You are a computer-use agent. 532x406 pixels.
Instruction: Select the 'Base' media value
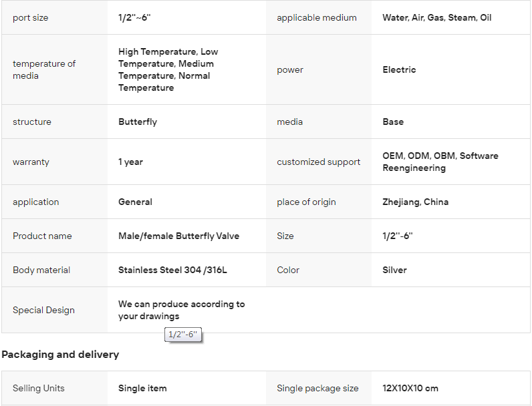pos(393,122)
